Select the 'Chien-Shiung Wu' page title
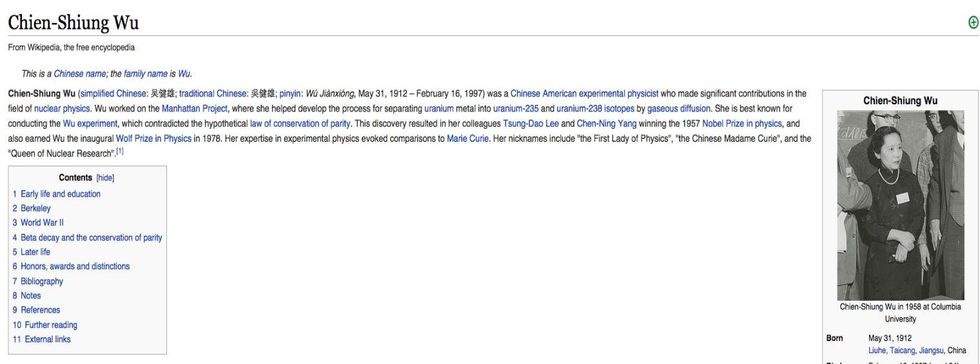Screen dimensions: 980x364 [x=73, y=23]
